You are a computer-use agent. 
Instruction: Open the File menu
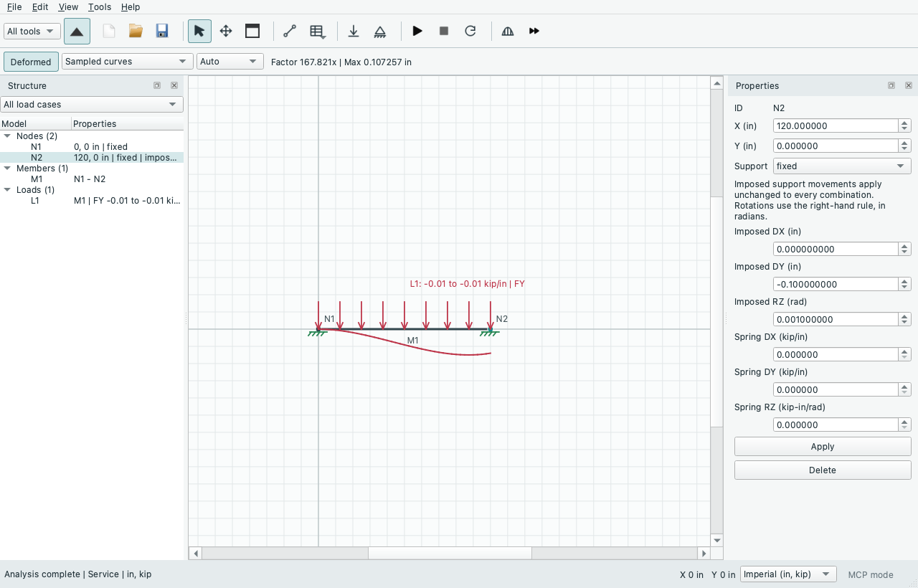coord(14,6)
